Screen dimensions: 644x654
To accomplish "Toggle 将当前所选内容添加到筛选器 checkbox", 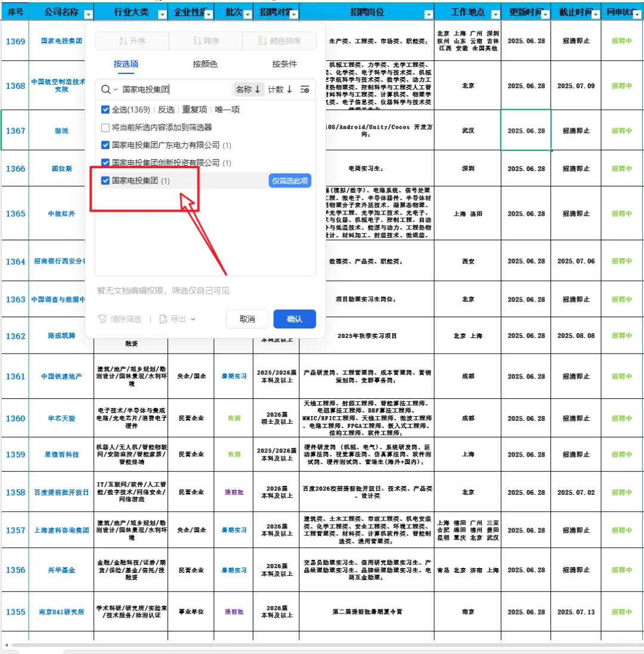I will [105, 127].
